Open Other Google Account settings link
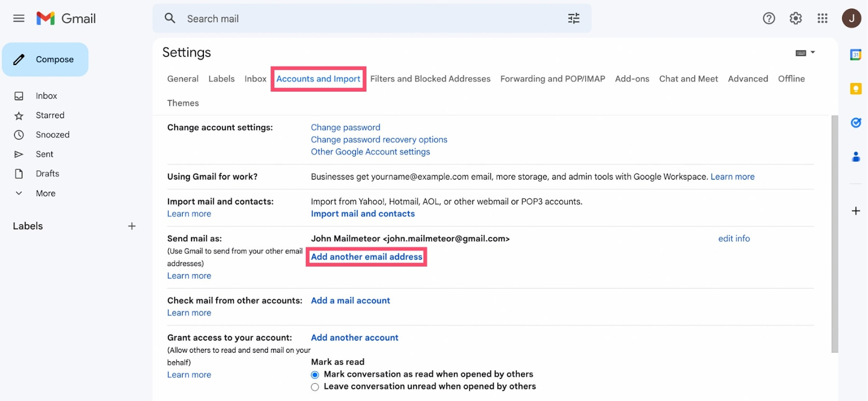Viewport: 868px width, 401px height. click(371, 152)
